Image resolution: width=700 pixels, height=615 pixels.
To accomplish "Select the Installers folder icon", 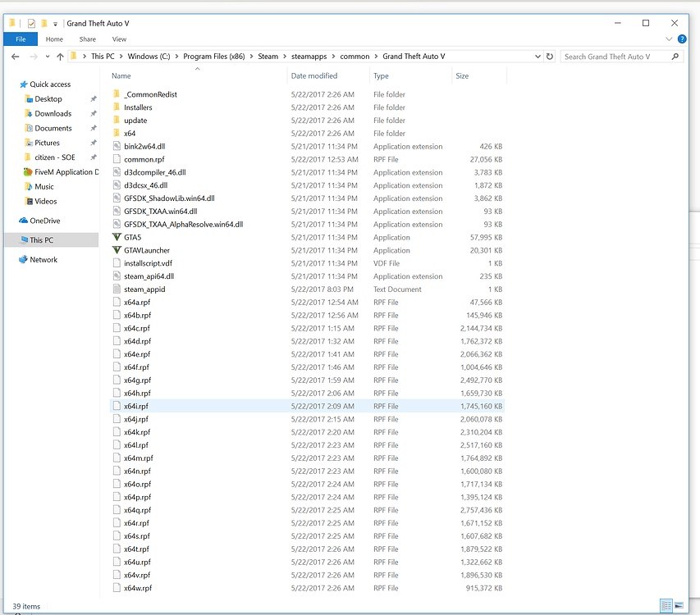I will click(117, 107).
